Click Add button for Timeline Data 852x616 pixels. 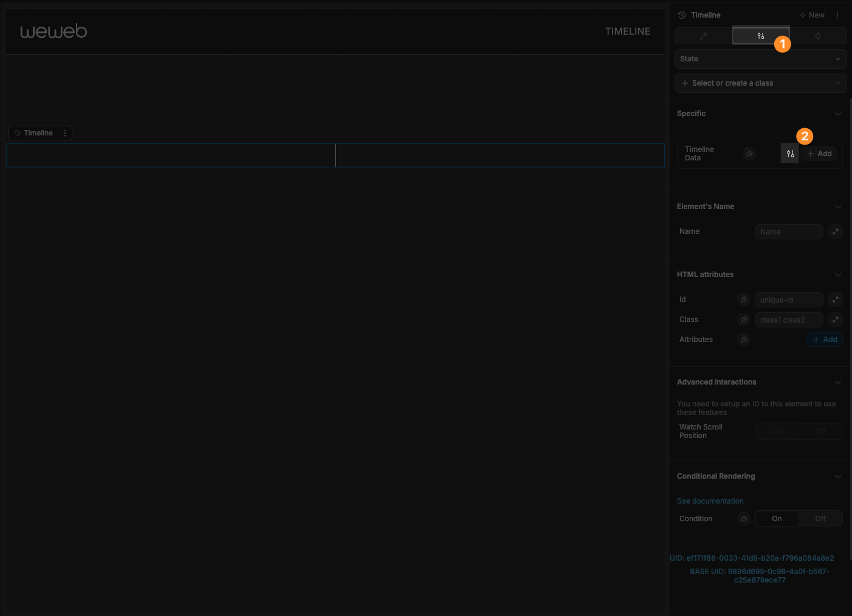click(x=819, y=154)
